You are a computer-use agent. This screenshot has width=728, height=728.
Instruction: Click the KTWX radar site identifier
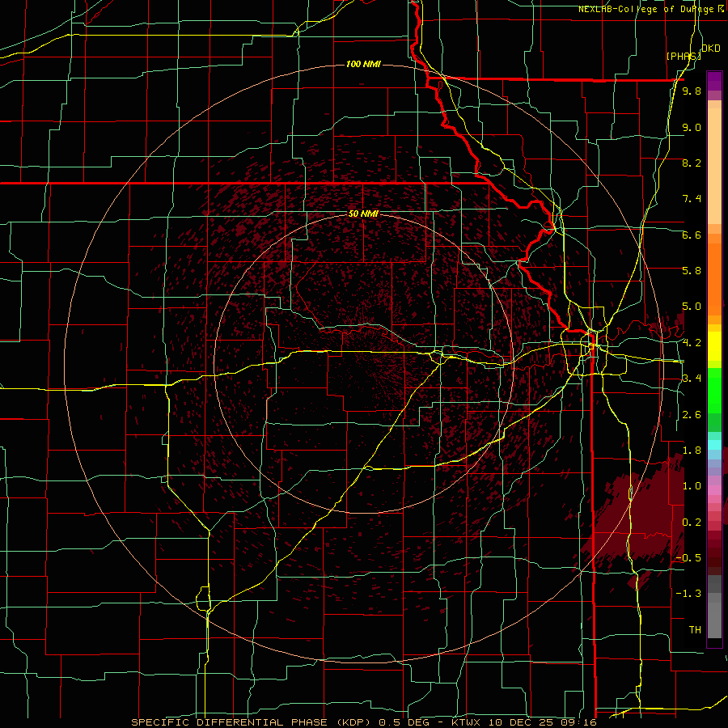click(x=467, y=722)
